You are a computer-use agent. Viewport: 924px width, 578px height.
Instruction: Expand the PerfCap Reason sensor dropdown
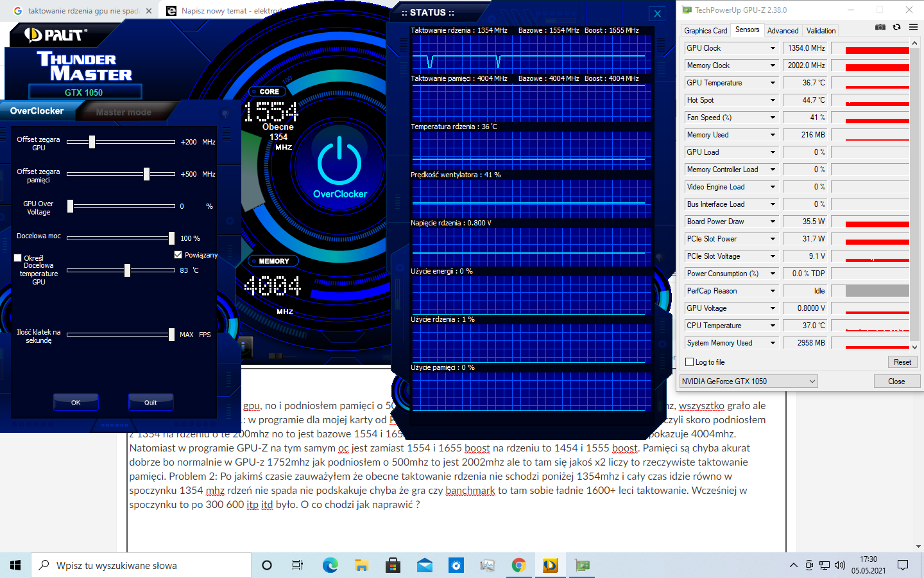click(773, 291)
